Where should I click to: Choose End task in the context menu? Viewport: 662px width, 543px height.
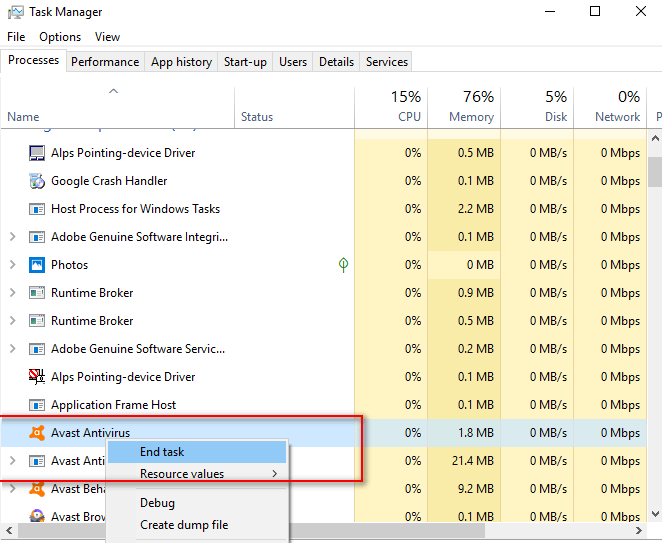click(x=198, y=452)
